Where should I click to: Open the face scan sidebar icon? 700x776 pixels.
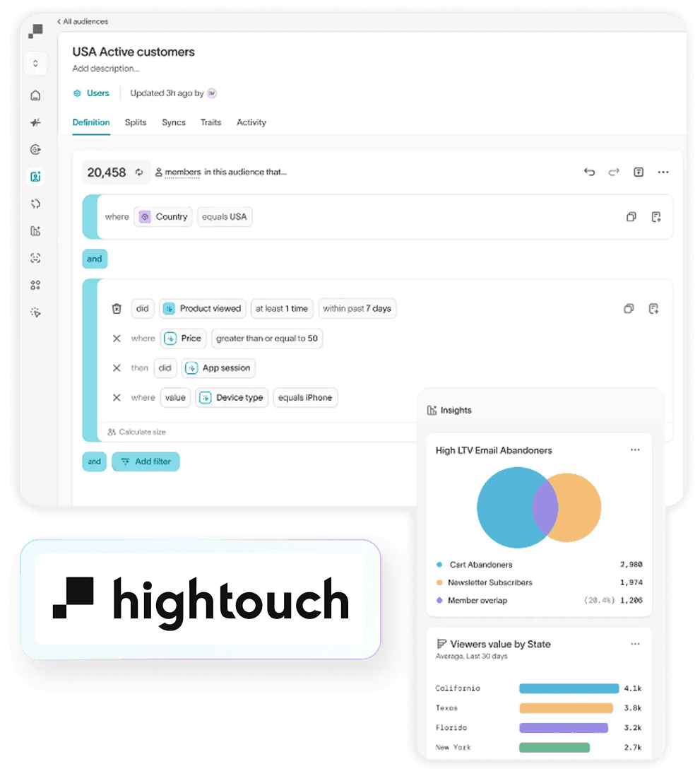[x=35, y=258]
